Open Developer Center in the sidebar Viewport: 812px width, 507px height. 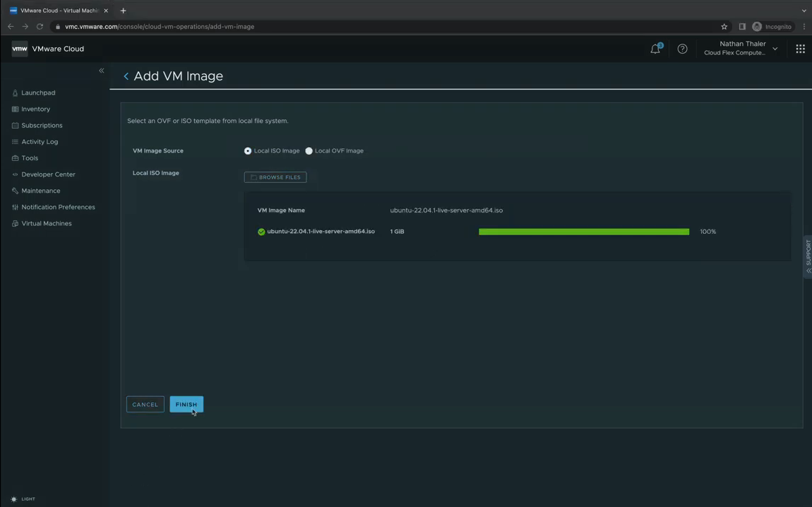click(48, 174)
